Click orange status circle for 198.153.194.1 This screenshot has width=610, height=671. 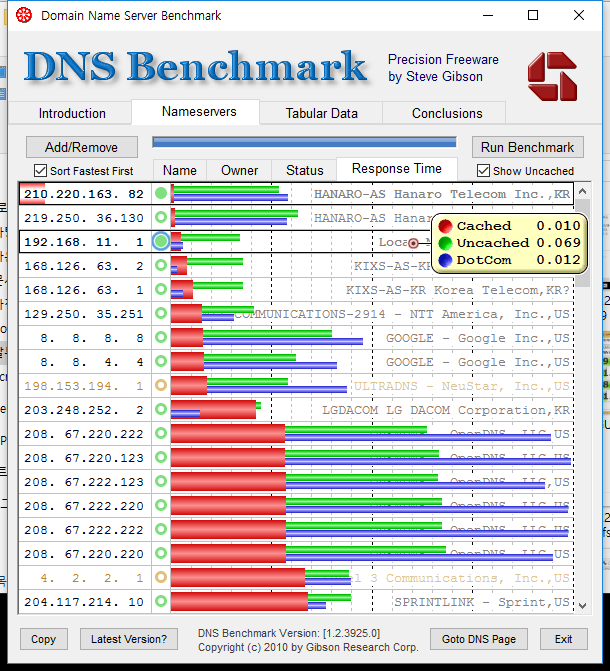tap(161, 385)
